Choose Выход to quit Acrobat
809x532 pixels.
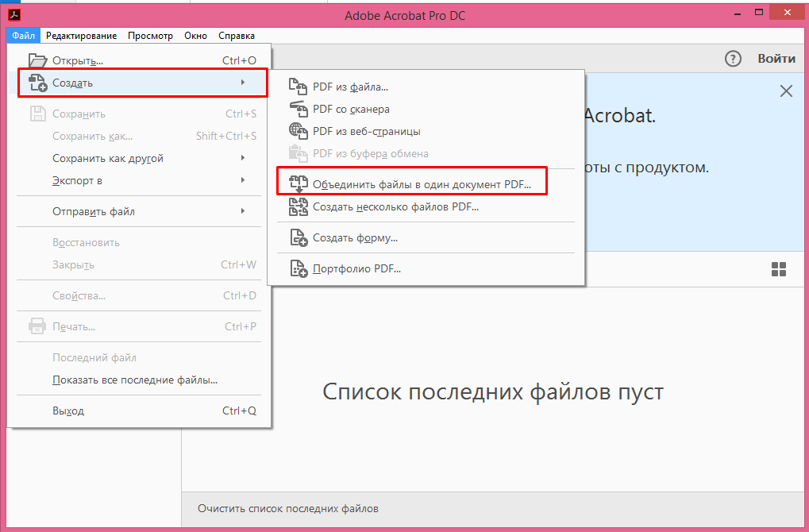pyautogui.click(x=139, y=411)
